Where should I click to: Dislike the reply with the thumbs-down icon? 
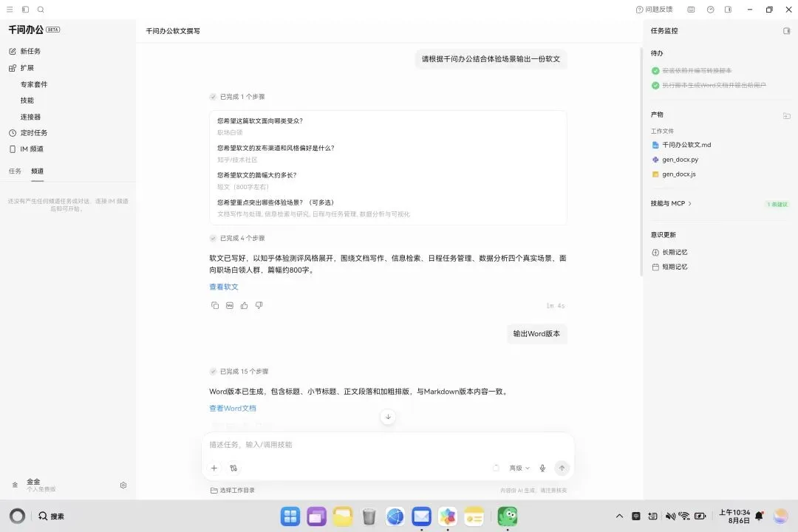coord(259,305)
